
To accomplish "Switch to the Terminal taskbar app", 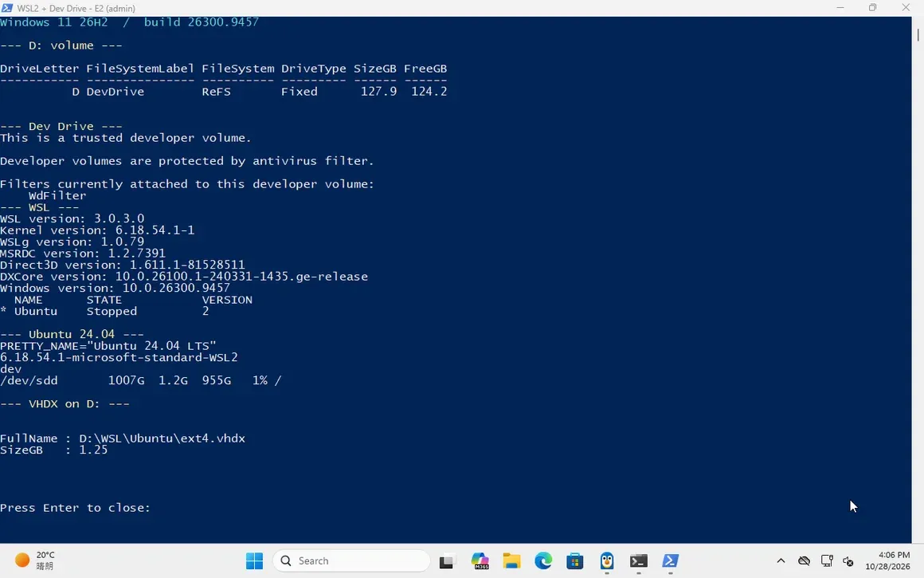I will pos(639,560).
